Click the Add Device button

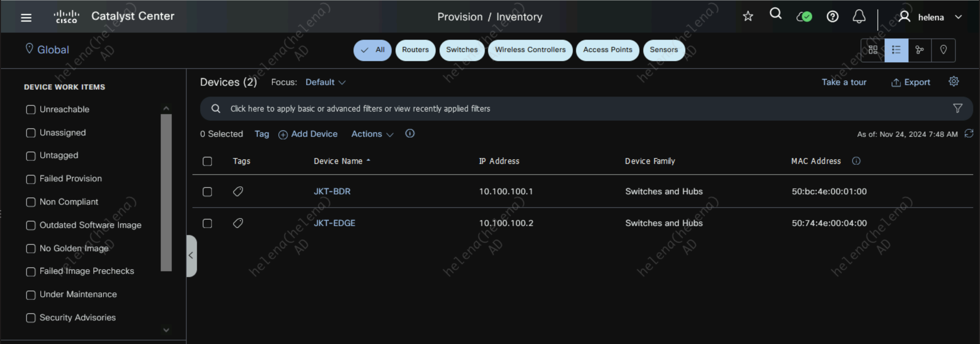[x=308, y=134]
